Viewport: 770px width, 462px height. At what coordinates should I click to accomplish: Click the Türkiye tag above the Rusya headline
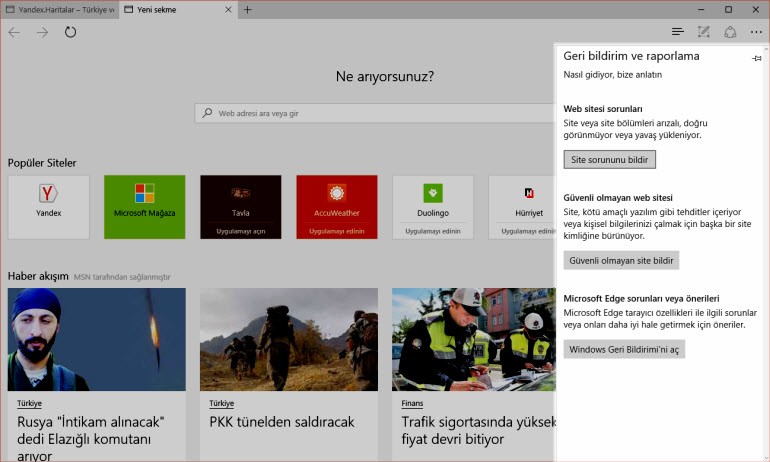(x=29, y=403)
